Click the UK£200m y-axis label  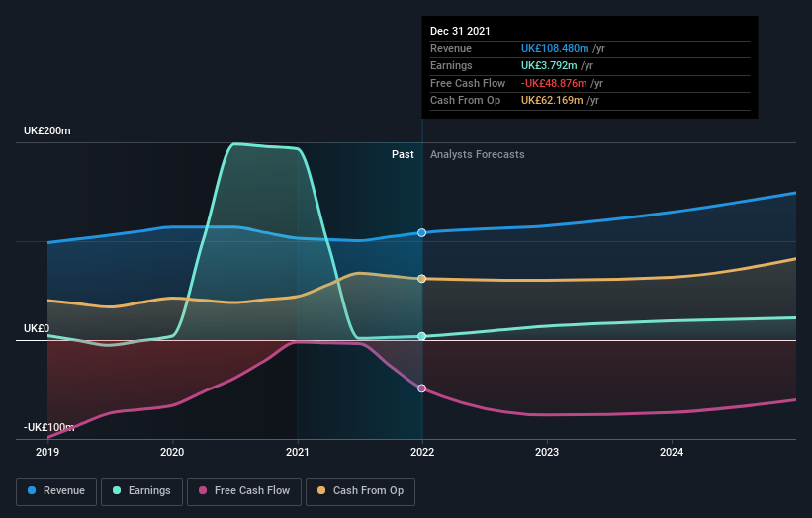(x=47, y=130)
